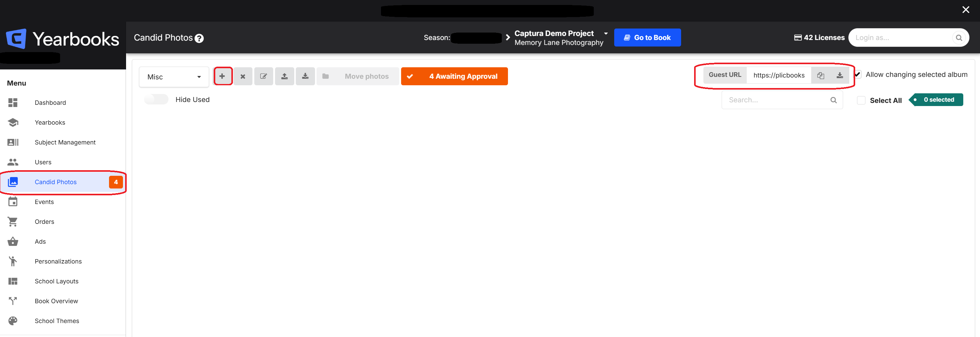Open the Misc album dropdown
The height and width of the screenshot is (337, 980).
[174, 77]
